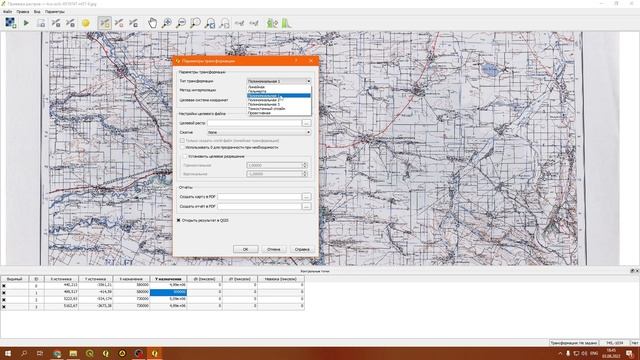Sort table by the ID column header
The width and height of the screenshot is (640, 360).
click(x=36, y=279)
